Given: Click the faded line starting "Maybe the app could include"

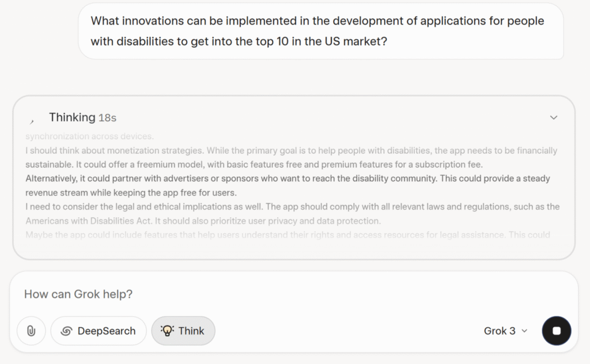Looking at the screenshot, I should click(x=288, y=234).
